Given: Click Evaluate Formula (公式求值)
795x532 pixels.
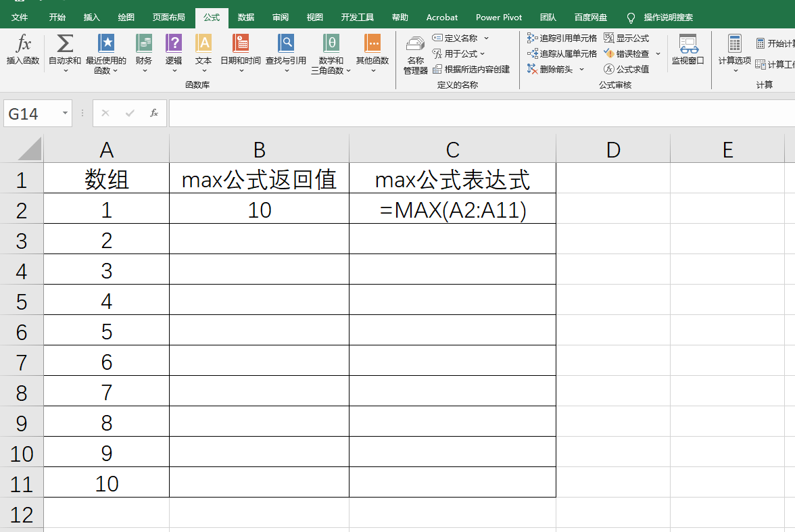Looking at the screenshot, I should pyautogui.click(x=626, y=69).
